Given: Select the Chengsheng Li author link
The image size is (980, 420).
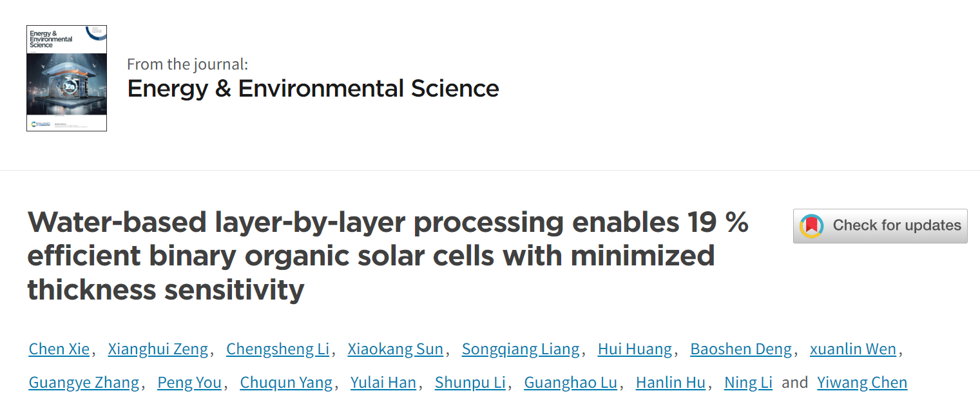Looking at the screenshot, I should [x=278, y=349].
